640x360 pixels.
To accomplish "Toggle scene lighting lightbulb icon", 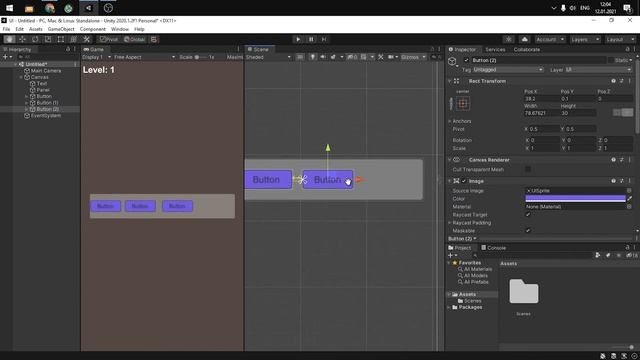I will [312, 57].
